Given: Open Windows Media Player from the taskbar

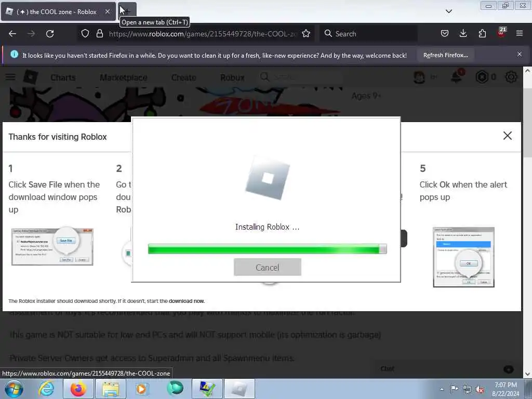Looking at the screenshot, I should click(142, 389).
